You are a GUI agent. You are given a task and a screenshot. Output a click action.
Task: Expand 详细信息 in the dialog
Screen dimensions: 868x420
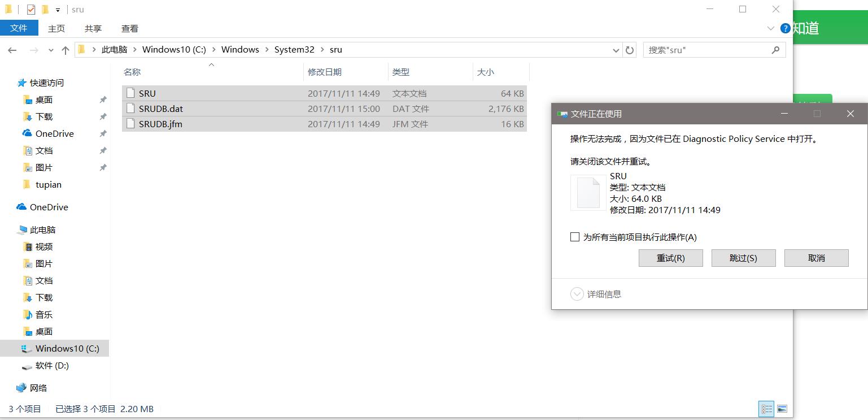point(577,294)
